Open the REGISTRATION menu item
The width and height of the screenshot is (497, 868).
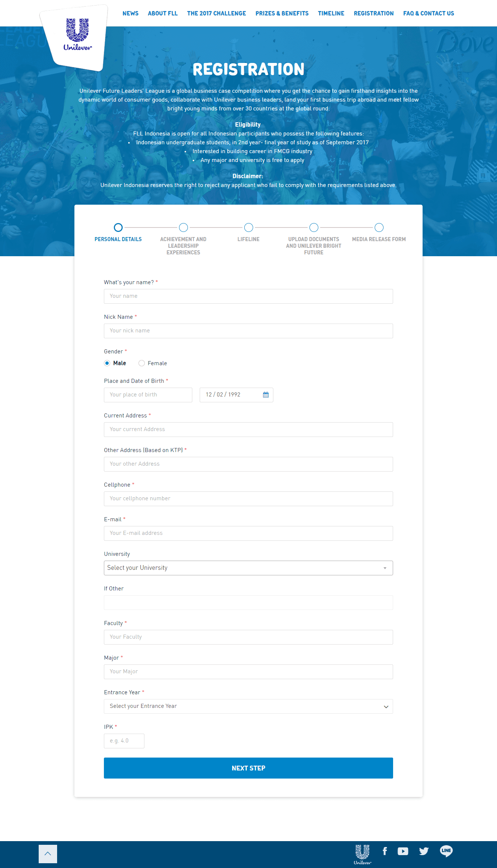(374, 13)
